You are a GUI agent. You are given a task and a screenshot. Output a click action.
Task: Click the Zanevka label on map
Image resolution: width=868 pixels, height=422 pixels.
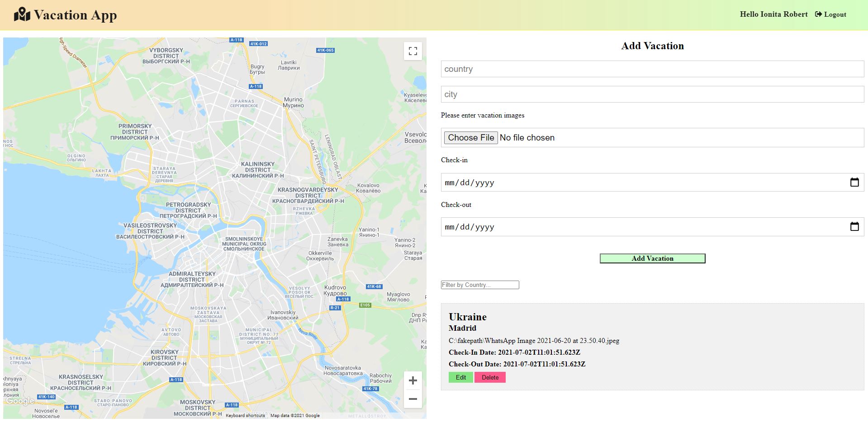coord(338,242)
